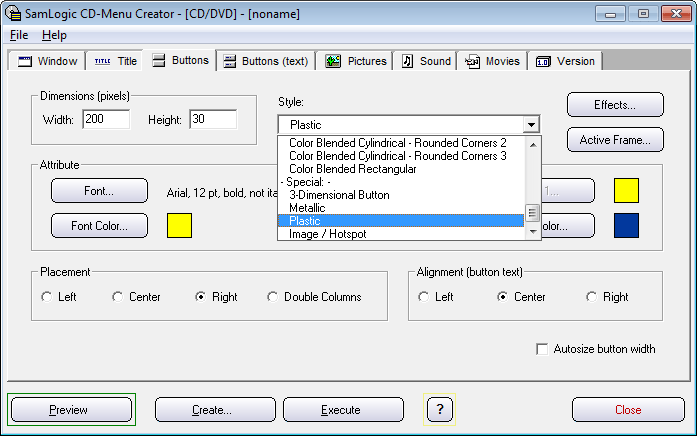The image size is (697, 436).
Task: Click the Sound tab music note icon
Action: [407, 61]
